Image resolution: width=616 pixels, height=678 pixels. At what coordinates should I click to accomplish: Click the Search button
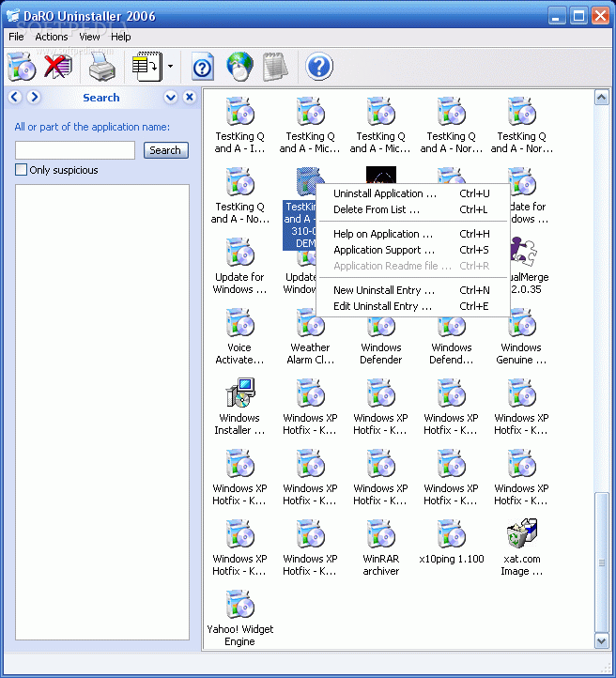165,150
